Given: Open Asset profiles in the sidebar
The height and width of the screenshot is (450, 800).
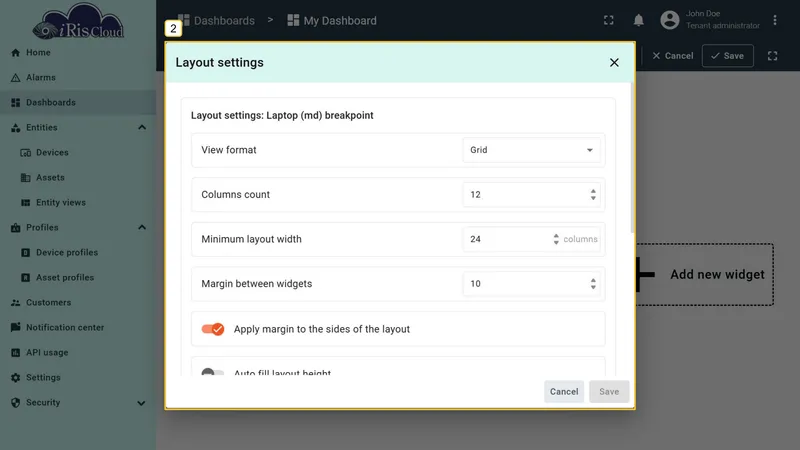Looking at the screenshot, I should [65, 278].
